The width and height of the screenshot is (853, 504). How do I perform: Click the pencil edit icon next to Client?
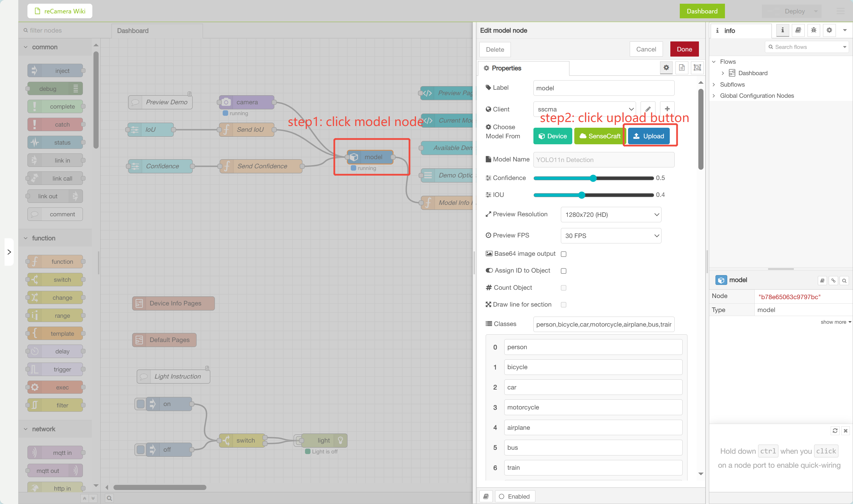pos(647,109)
